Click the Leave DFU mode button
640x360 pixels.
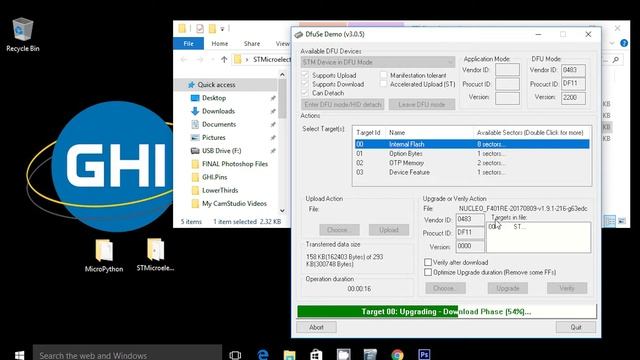422,104
